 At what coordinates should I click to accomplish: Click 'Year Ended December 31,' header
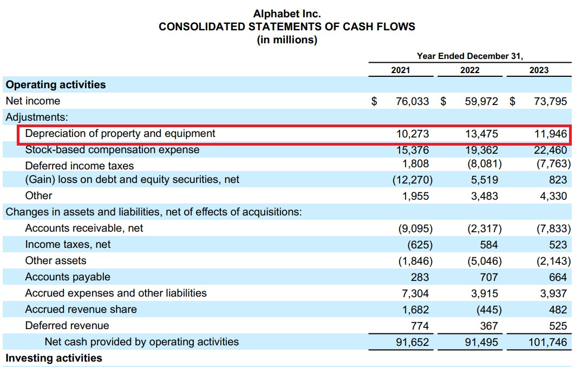pyautogui.click(x=470, y=56)
